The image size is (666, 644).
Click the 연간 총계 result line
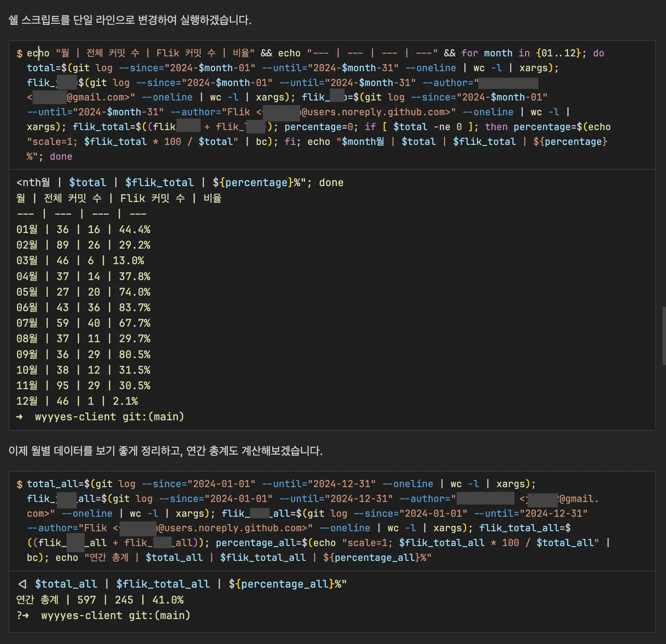coord(100,600)
